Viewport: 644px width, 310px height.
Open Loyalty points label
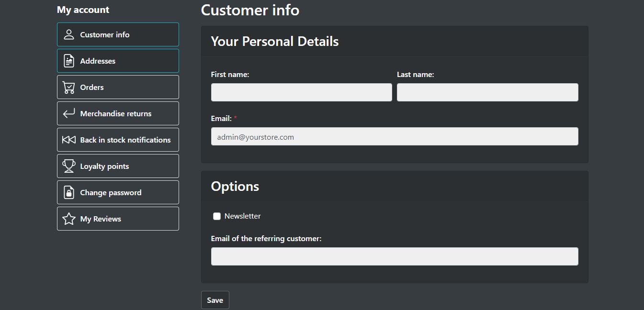click(x=104, y=166)
